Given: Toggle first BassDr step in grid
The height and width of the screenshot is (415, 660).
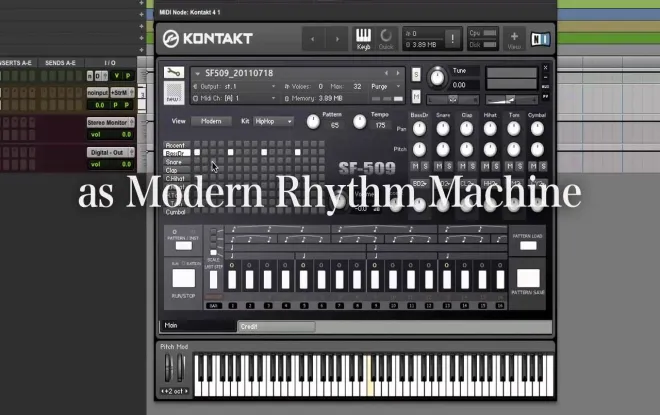Looking at the screenshot, I should coord(197,152).
